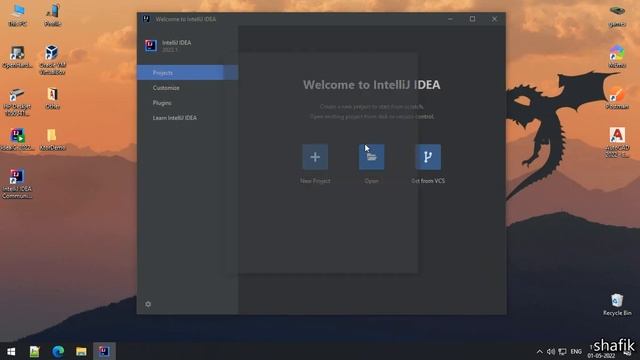
Task: Click the IntelliJ title bar icon
Action: click(x=146, y=19)
